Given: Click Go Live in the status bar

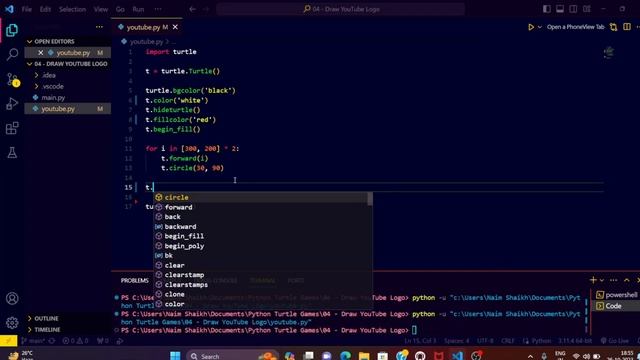Looking at the screenshot, I should tap(615, 341).
